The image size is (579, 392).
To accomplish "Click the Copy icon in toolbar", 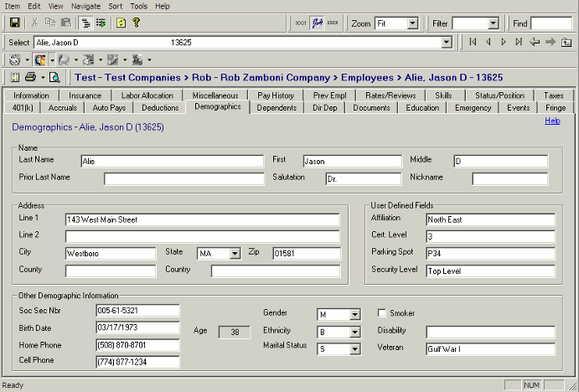I will point(50,23).
